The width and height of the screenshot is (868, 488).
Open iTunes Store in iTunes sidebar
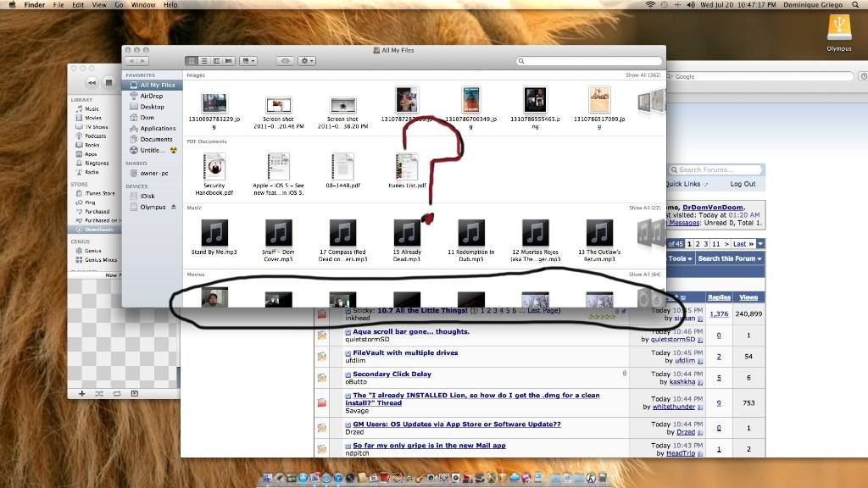(100, 194)
